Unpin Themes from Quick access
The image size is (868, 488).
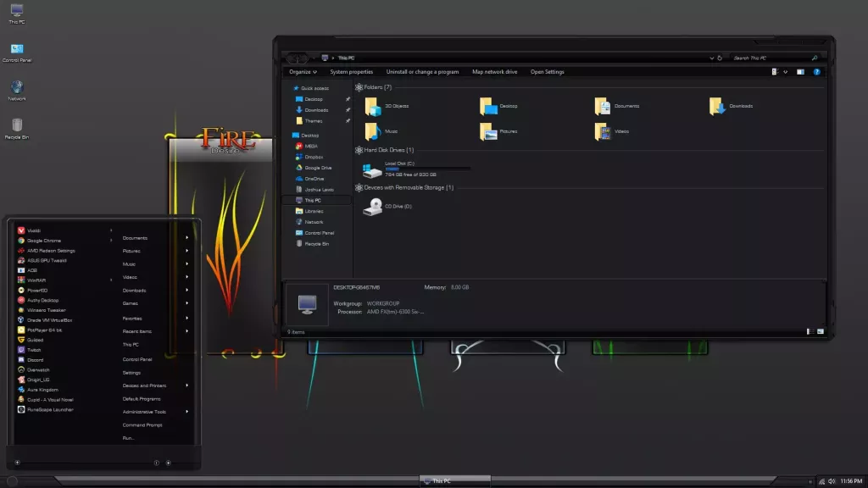tap(348, 121)
